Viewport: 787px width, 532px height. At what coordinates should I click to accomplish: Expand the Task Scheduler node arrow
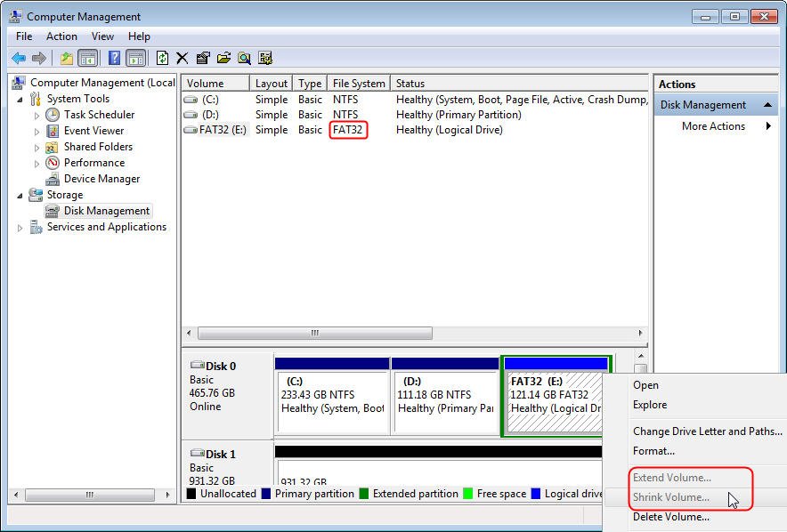pyautogui.click(x=37, y=116)
